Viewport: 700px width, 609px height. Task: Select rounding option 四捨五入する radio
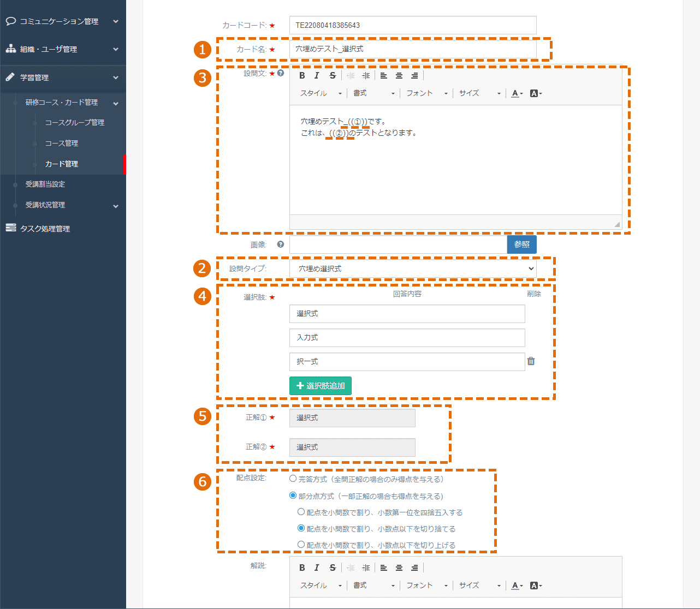(x=301, y=512)
